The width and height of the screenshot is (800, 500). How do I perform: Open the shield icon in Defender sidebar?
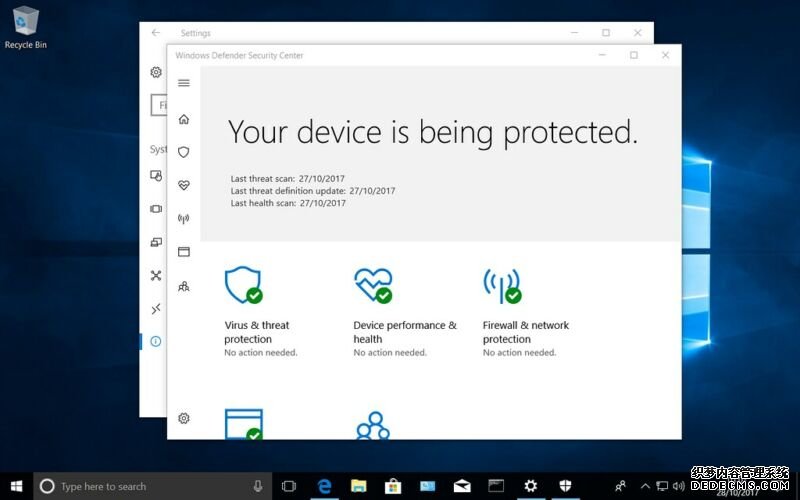pyautogui.click(x=184, y=152)
